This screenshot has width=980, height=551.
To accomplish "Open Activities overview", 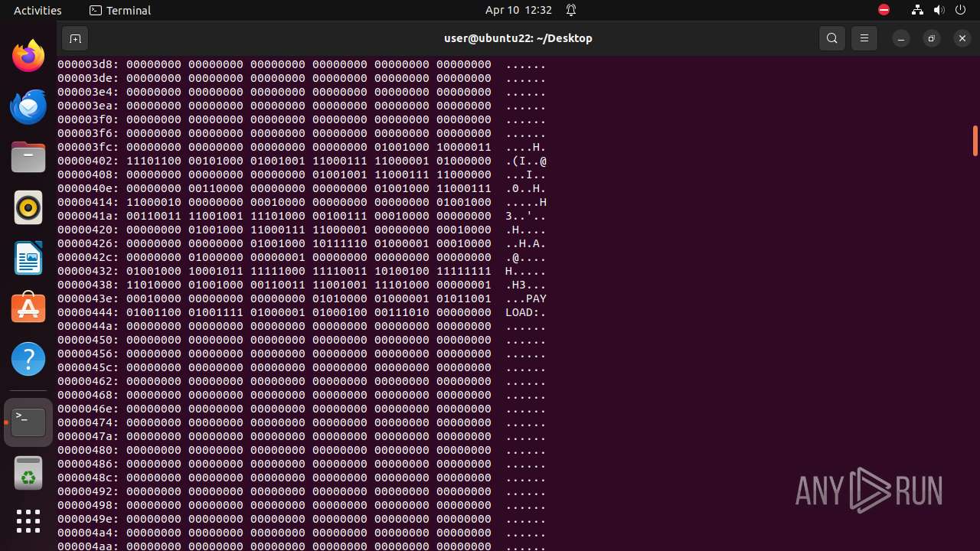I will click(38, 10).
